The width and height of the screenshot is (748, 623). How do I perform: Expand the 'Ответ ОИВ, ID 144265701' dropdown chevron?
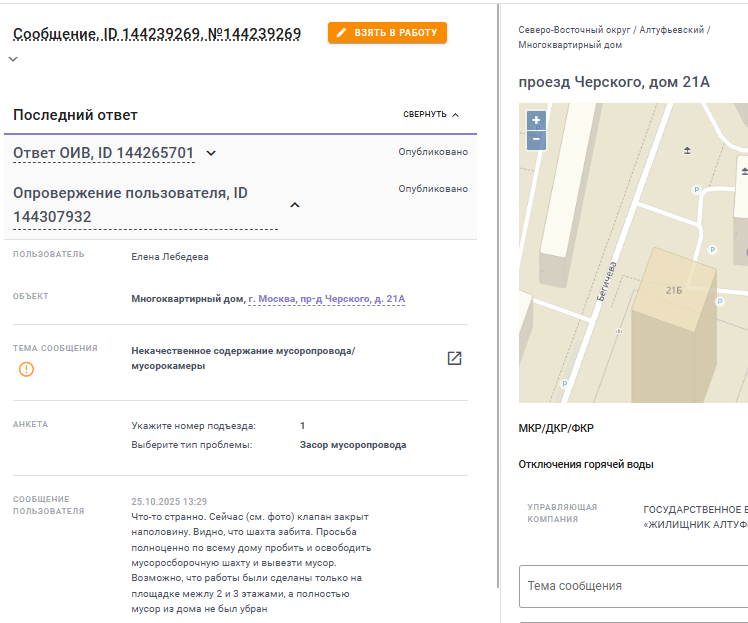211,153
